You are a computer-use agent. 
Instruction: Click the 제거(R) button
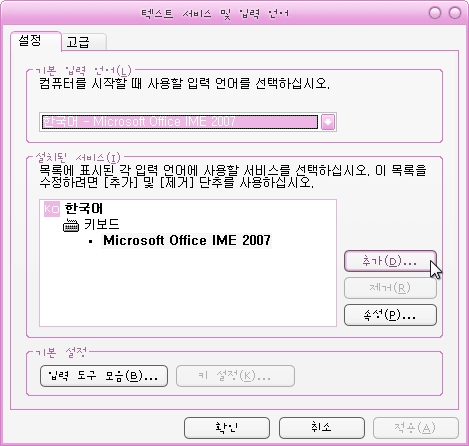tap(390, 288)
